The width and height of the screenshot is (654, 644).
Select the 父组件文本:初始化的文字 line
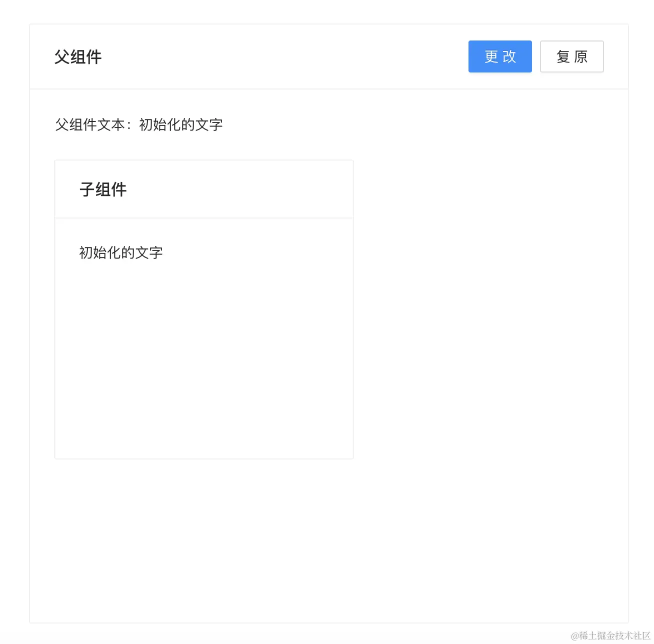139,124
